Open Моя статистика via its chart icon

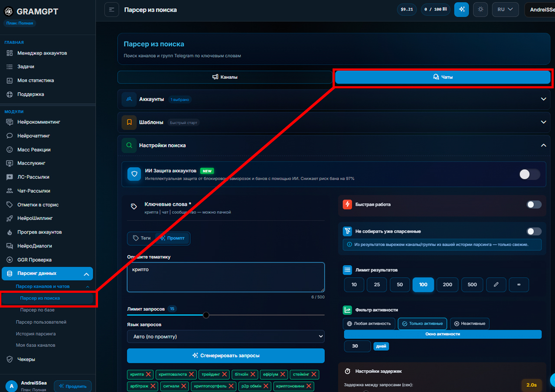[10, 81]
